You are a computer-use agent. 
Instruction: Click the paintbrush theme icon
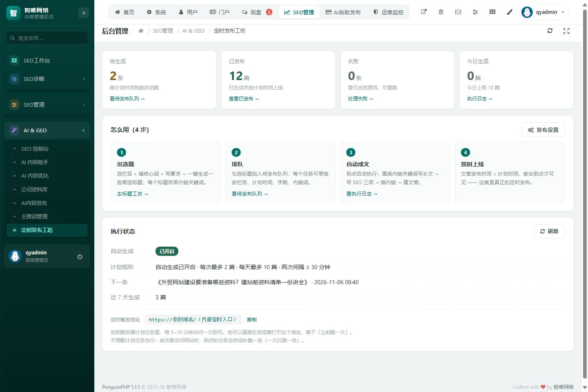pos(510,12)
